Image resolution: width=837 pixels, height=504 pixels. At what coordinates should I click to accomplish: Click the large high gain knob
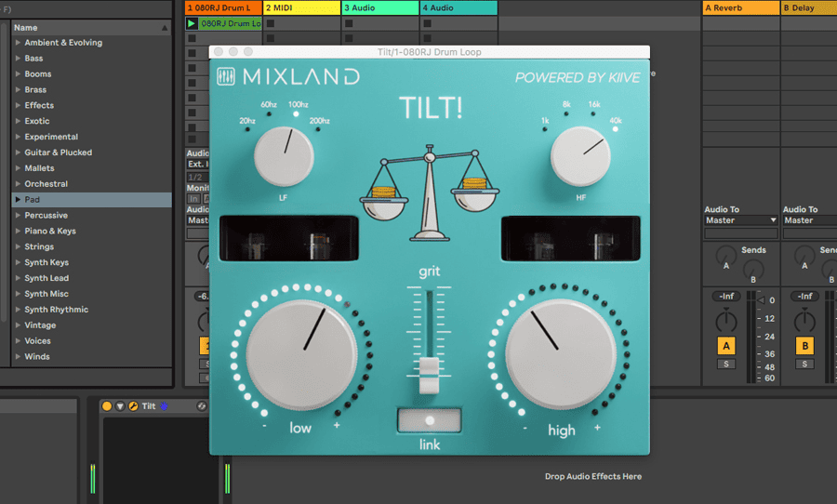pos(561,354)
